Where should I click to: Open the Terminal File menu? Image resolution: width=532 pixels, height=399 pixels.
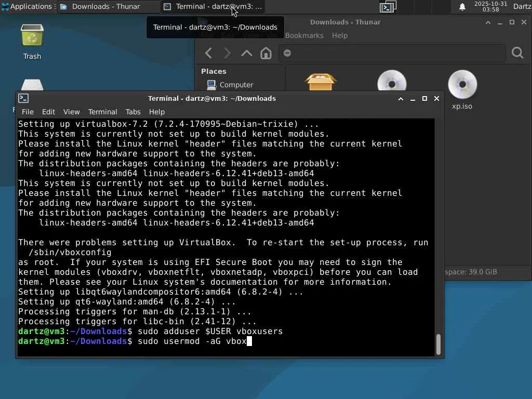coord(28,112)
